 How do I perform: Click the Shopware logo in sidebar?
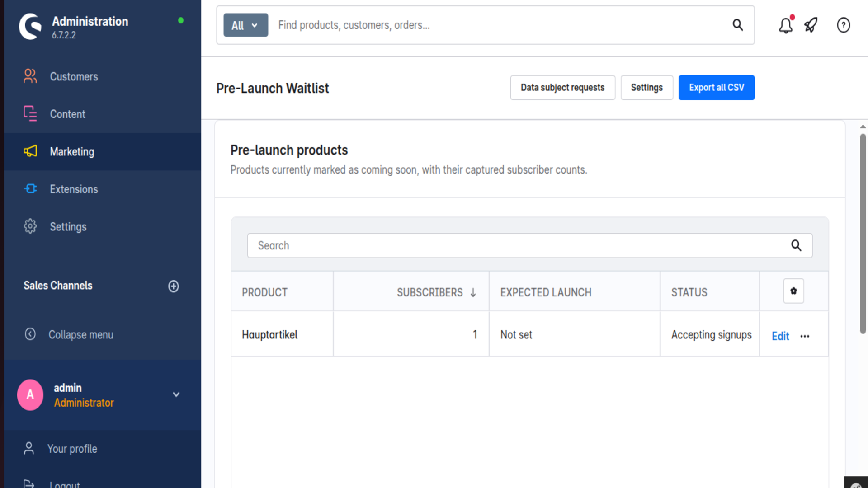tap(30, 27)
